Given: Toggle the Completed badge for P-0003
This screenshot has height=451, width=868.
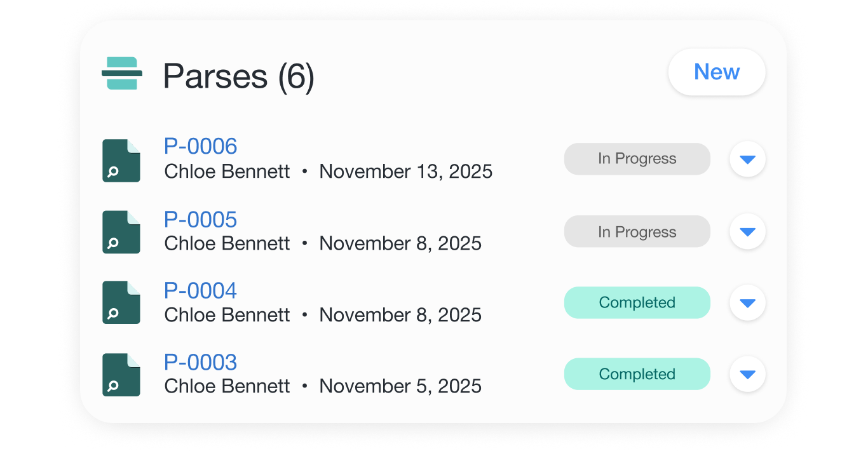Looking at the screenshot, I should pos(637,374).
